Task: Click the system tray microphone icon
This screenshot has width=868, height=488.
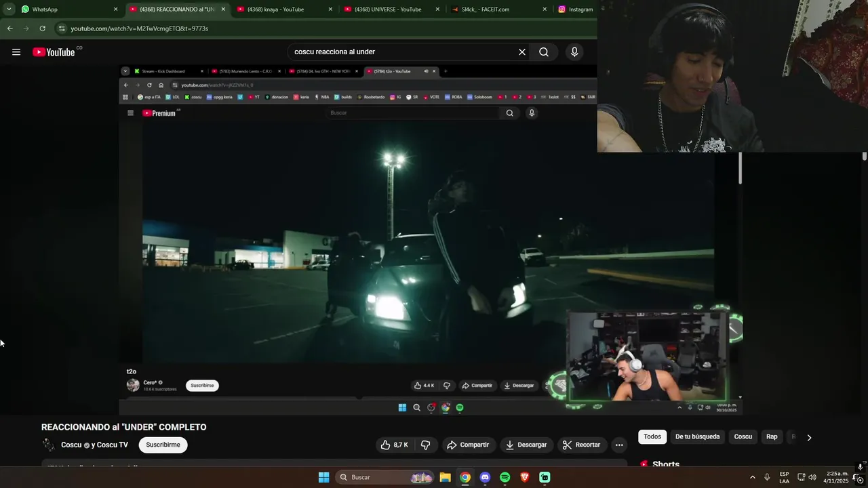Action: click(x=767, y=477)
